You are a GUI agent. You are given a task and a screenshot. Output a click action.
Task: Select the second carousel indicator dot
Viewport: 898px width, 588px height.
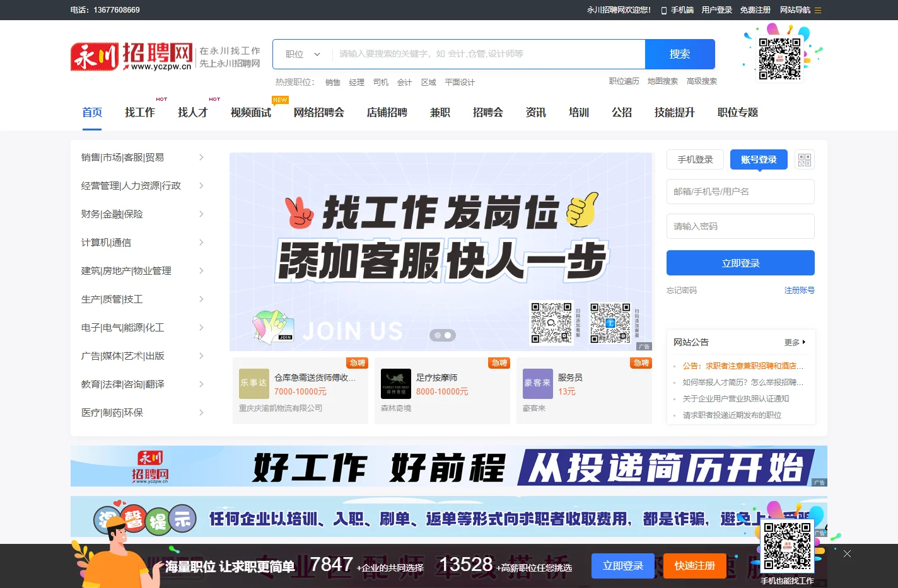coord(448,335)
